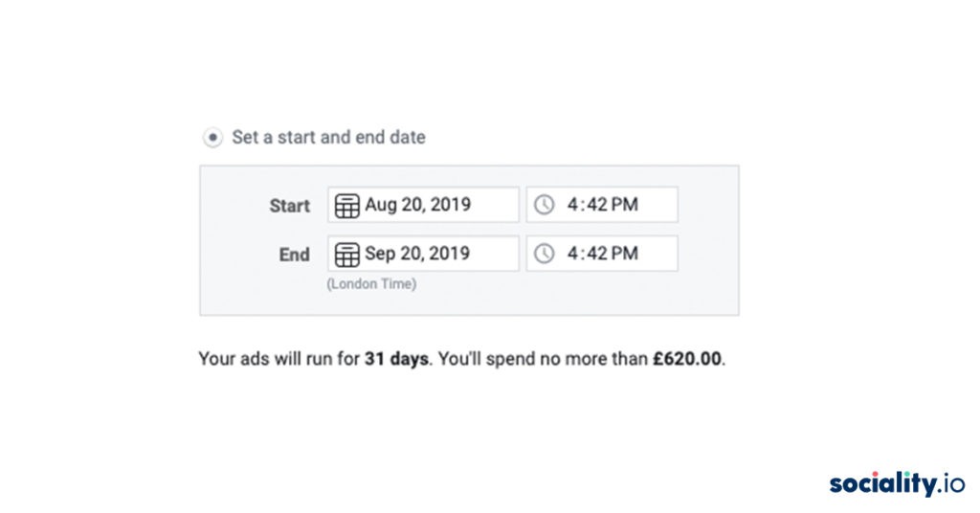
Task: Click the clock icon in End time field
Action: (x=544, y=253)
